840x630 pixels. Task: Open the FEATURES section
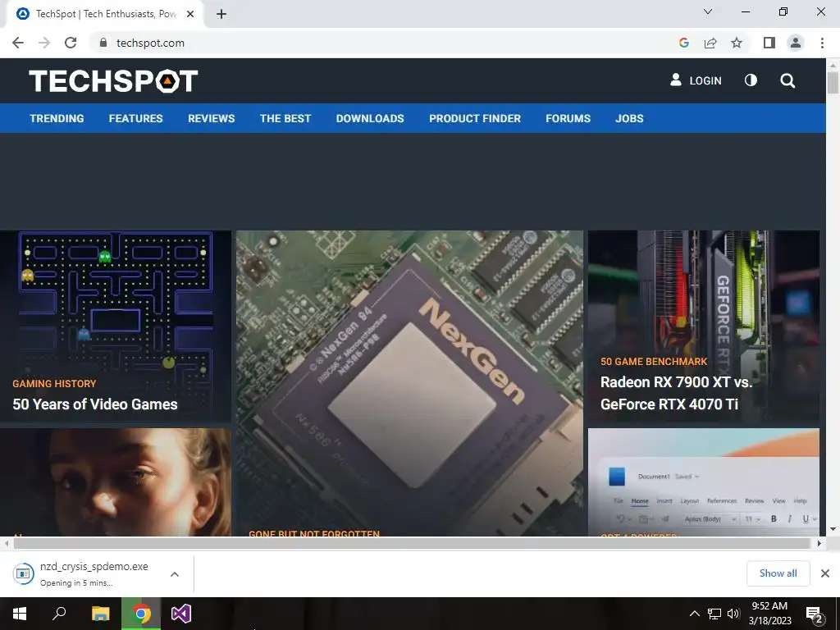(135, 118)
